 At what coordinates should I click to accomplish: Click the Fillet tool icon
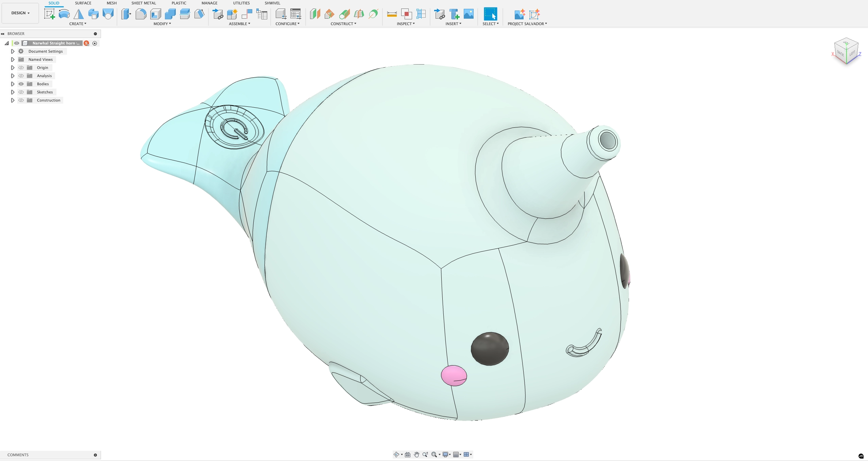pos(141,14)
